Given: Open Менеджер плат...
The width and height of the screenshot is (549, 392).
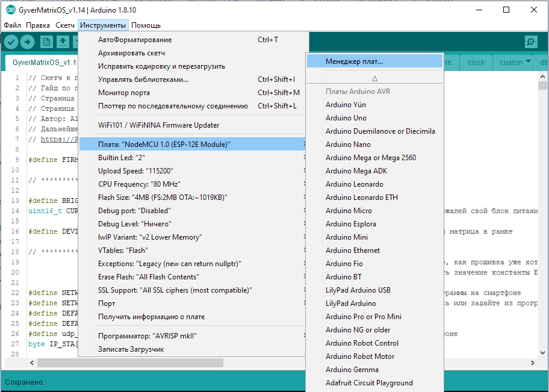Looking at the screenshot, I should [374, 61].
